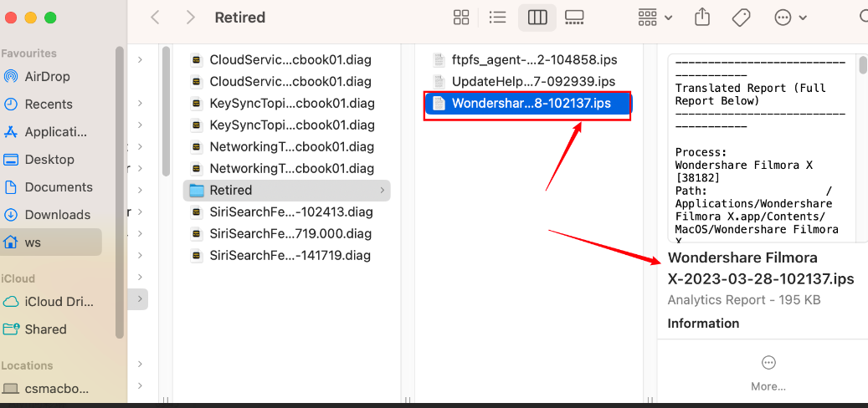Open the group-by options dropdown

[655, 18]
